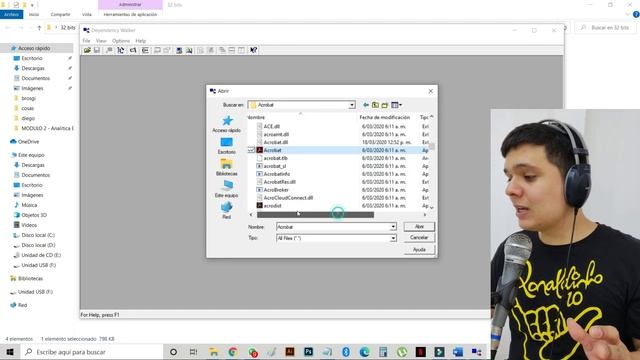Open Disco local (D:) in Explorer sidebar
The image size is (640, 360).
(x=38, y=245)
